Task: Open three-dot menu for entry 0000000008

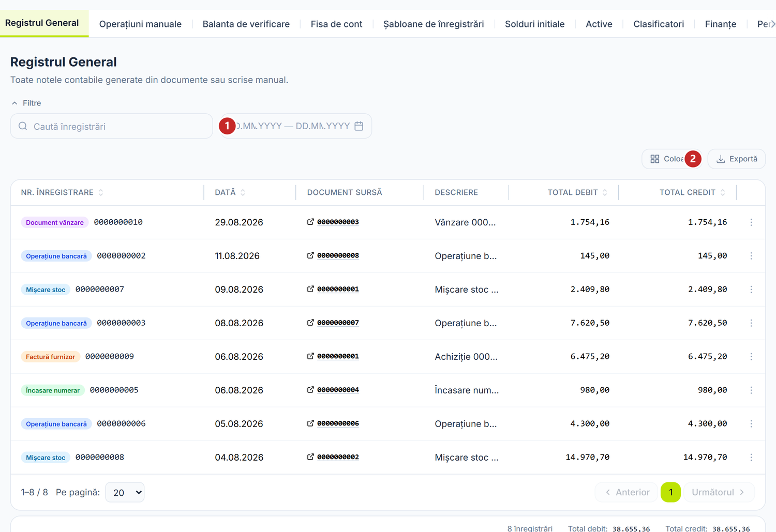Action: pos(751,458)
